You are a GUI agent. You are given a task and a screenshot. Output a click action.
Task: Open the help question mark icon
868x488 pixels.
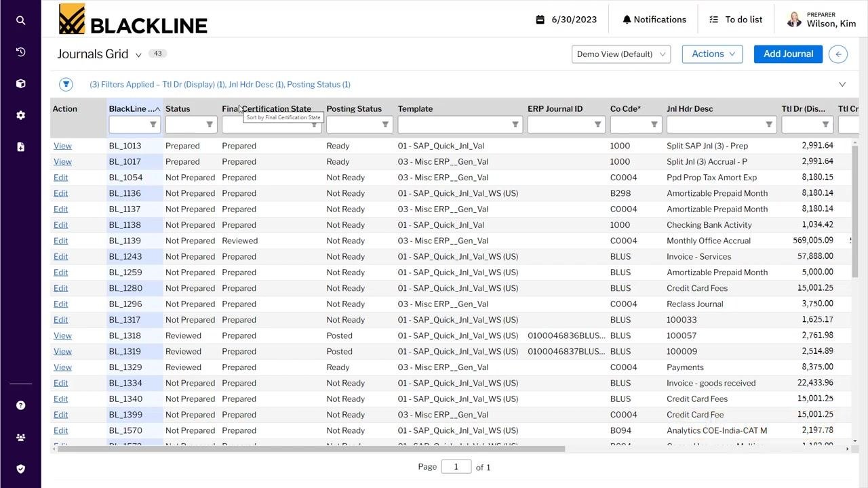coord(20,405)
